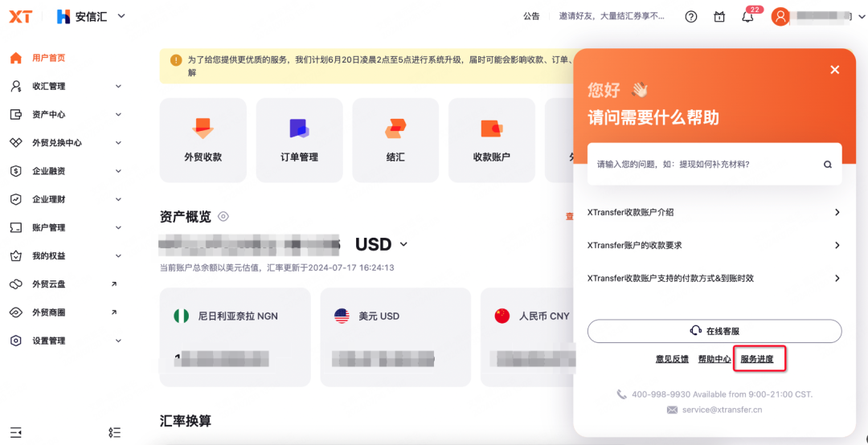
Task: Expand the 外贸兑换中心 chevron
Action: pyautogui.click(x=118, y=143)
